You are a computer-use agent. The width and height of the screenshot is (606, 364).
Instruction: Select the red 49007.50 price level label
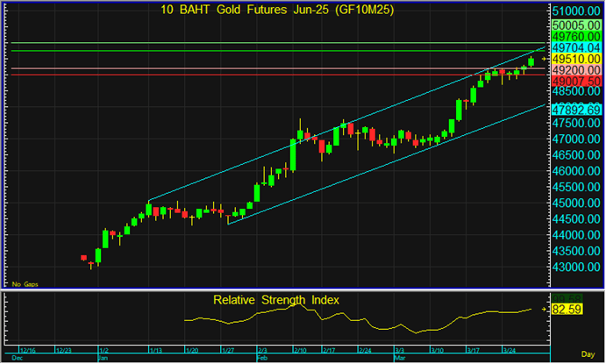575,81
